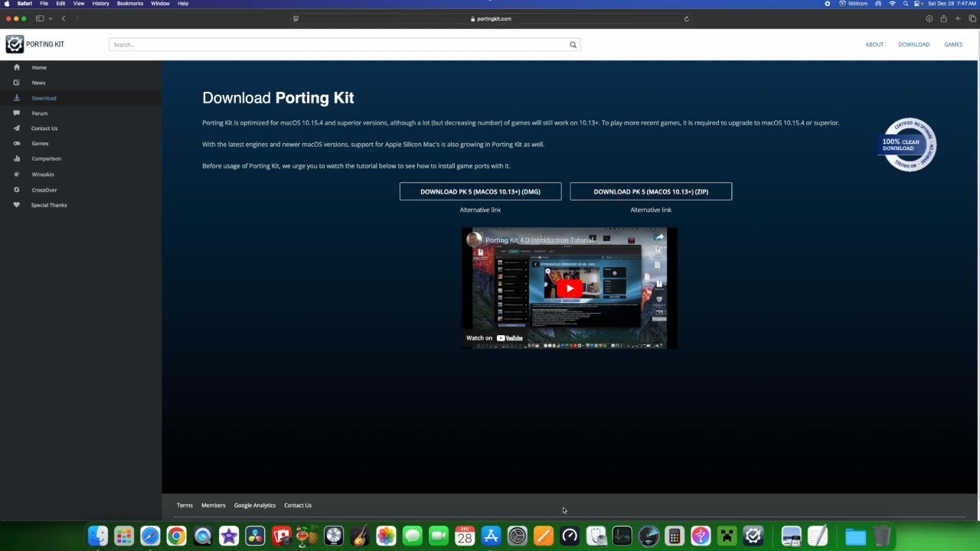This screenshot has height=551, width=980.
Task: Click the Contact Us sidebar icon
Action: [17, 129]
